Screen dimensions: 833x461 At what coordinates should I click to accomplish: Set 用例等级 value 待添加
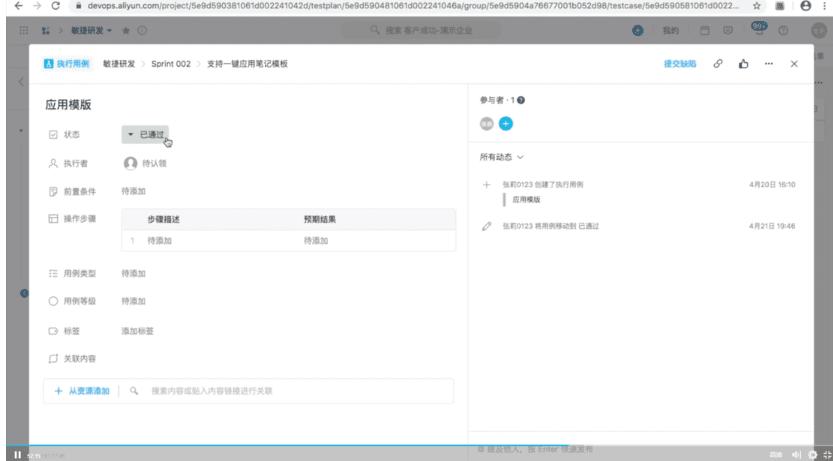133,301
